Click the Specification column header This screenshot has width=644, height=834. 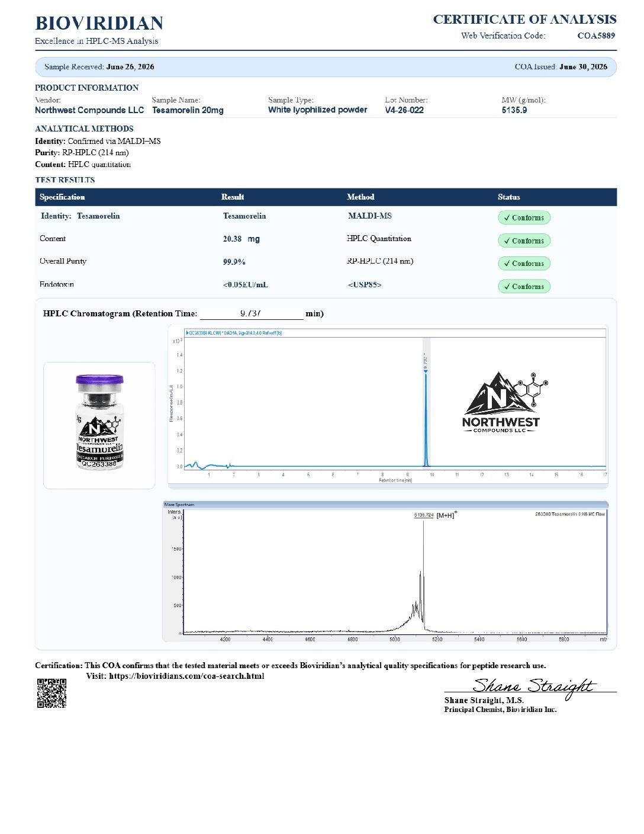tap(62, 197)
